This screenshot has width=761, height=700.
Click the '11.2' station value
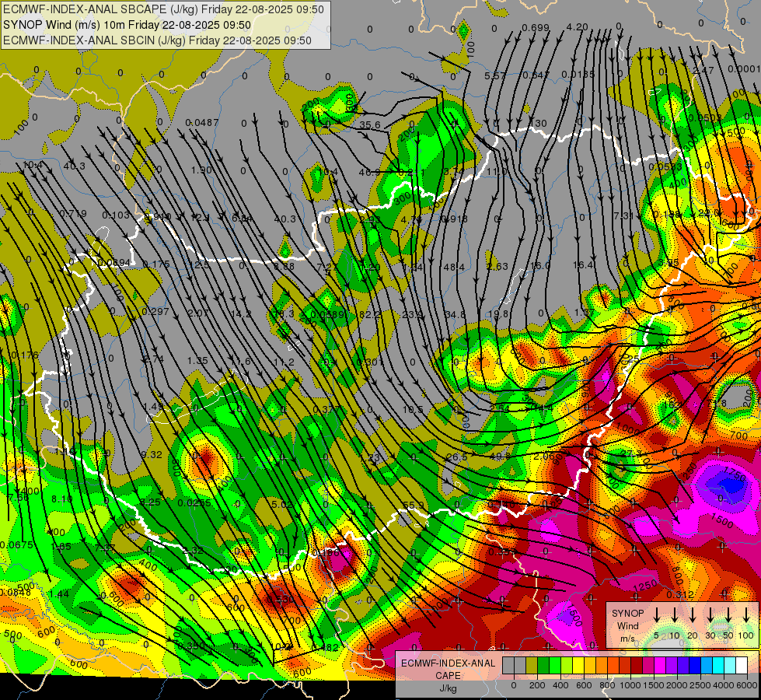pos(284,362)
